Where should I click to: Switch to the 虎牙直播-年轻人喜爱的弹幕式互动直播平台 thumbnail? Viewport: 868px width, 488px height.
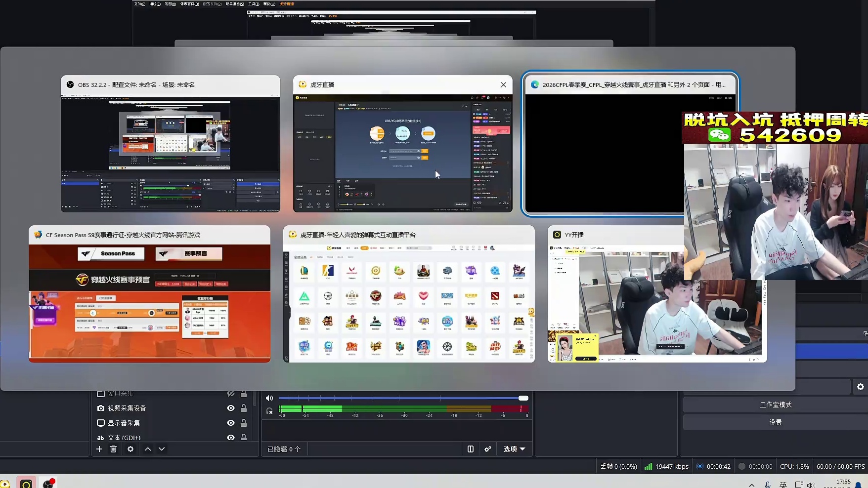(409, 294)
